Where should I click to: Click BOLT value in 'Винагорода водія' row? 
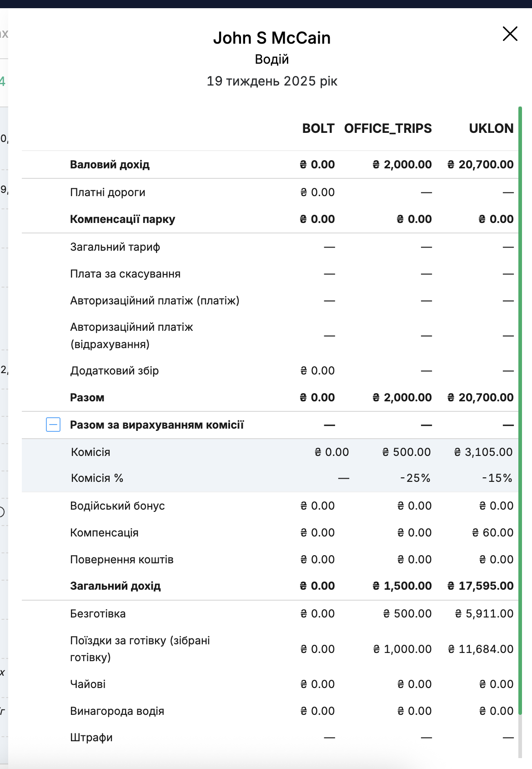(x=317, y=711)
